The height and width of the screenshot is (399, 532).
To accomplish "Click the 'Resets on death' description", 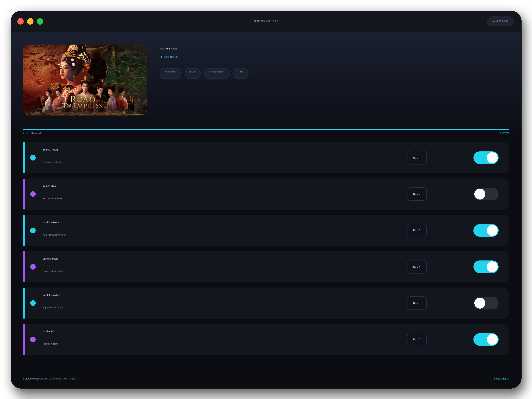I will (x=51, y=344).
